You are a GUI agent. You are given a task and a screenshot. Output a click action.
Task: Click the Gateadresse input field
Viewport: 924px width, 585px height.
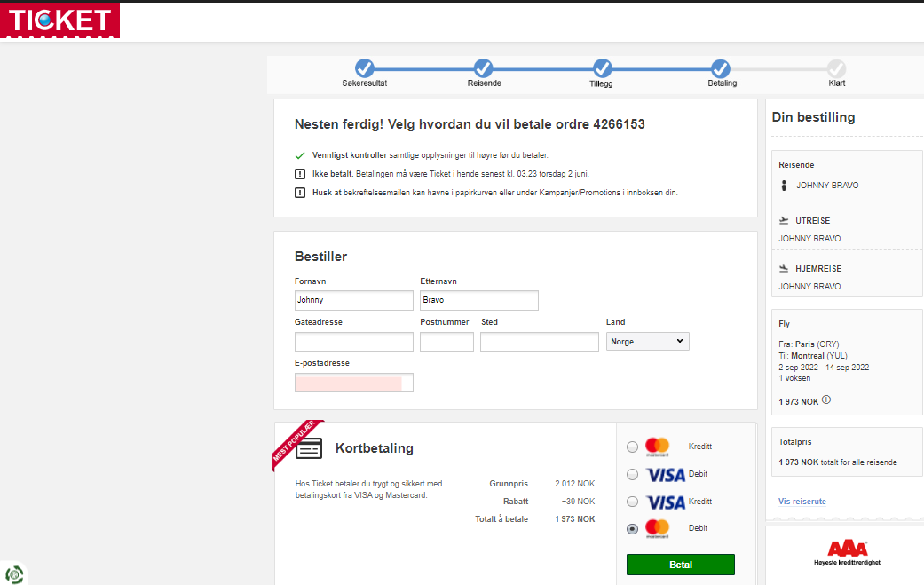point(354,342)
